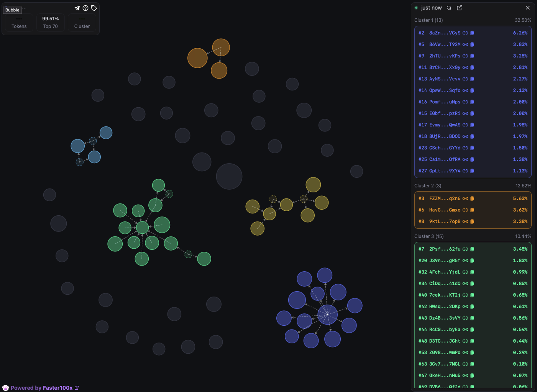537x392 pixels.
Task: Select holder address ZG98...wmPd
Action: click(x=445, y=353)
